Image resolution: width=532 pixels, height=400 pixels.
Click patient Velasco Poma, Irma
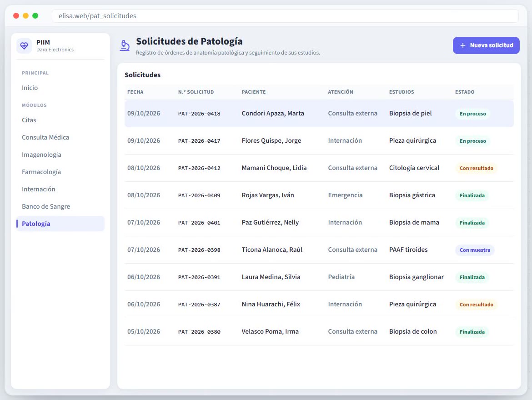270,331
